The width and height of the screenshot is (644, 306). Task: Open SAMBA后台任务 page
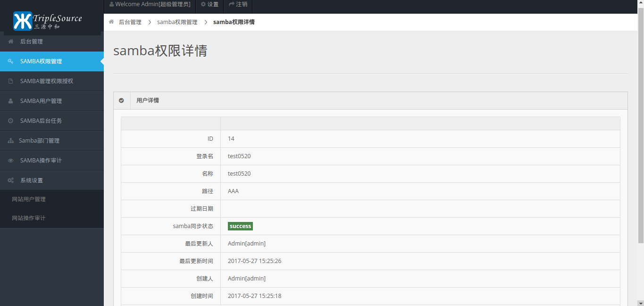pyautogui.click(x=52, y=121)
